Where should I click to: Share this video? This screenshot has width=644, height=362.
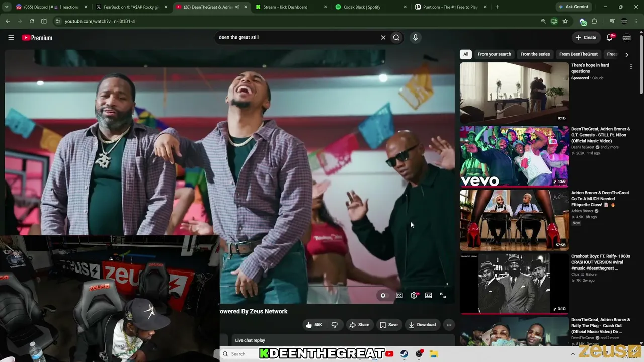(359, 325)
